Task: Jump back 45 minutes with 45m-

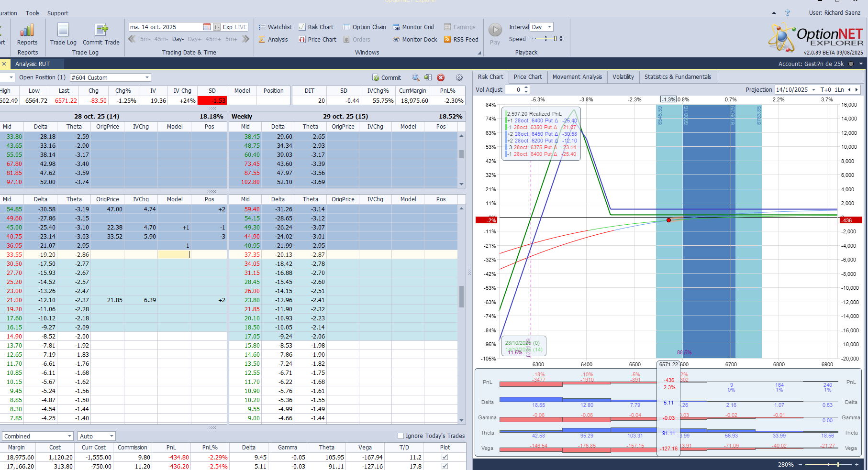Action: [x=161, y=39]
